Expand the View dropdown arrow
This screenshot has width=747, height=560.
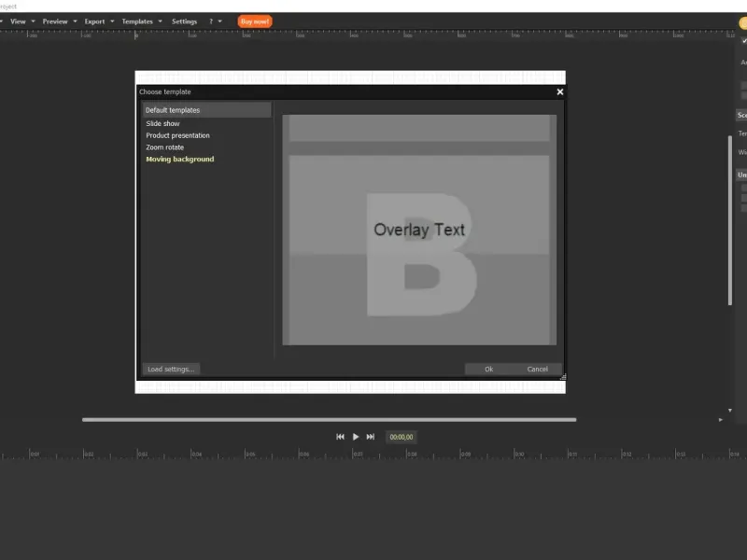coord(33,21)
